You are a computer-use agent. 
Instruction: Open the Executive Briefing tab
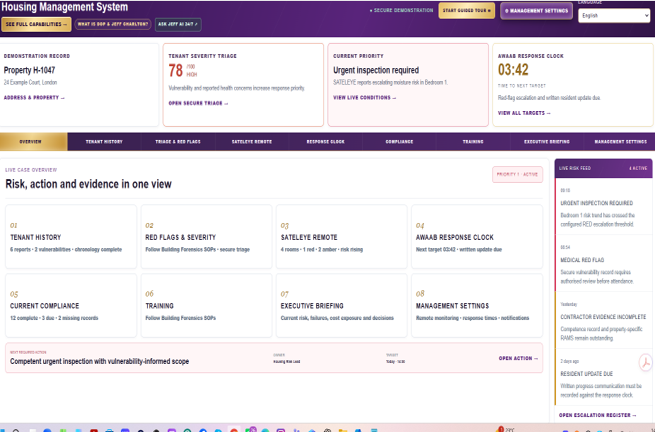[547, 142]
